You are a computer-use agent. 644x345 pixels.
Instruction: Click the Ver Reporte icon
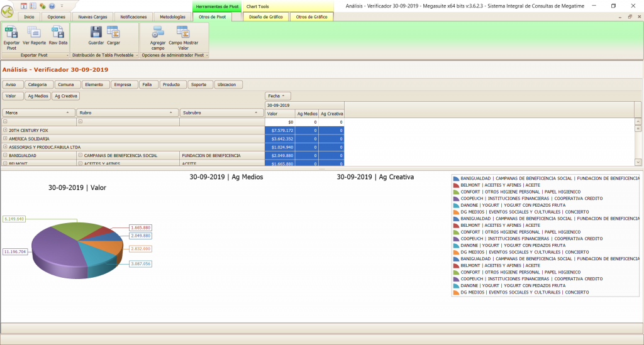tap(34, 32)
